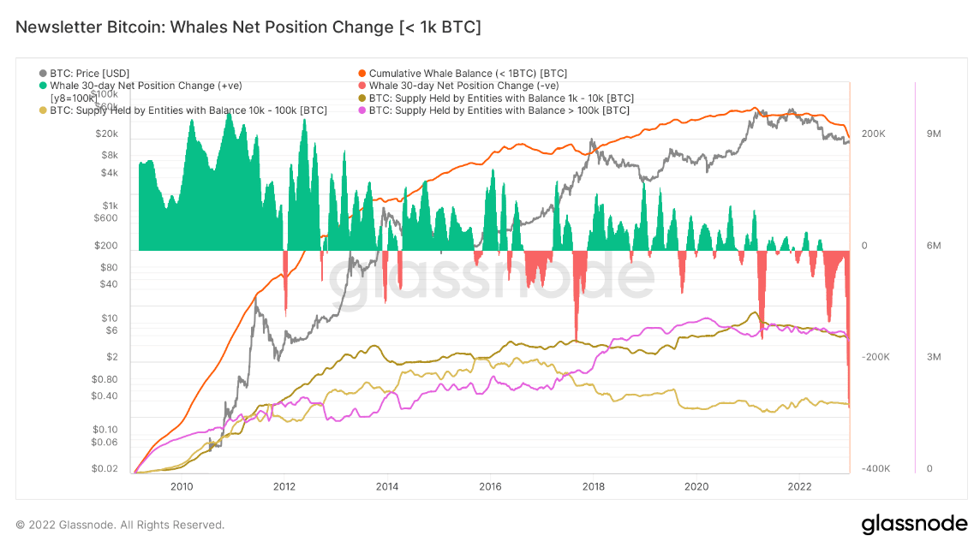This screenshot has width=980, height=553.
Task: Click the yellow 10k - 100k supply legend dot
Action: pos(44,110)
